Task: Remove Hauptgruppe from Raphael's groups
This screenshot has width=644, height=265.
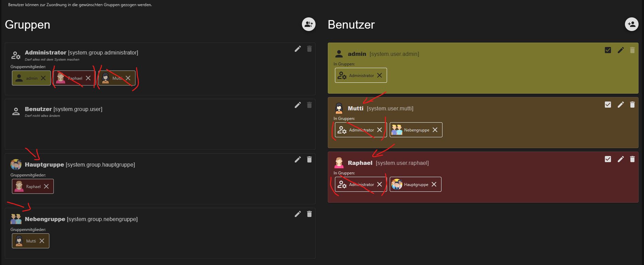Action: (x=434, y=184)
